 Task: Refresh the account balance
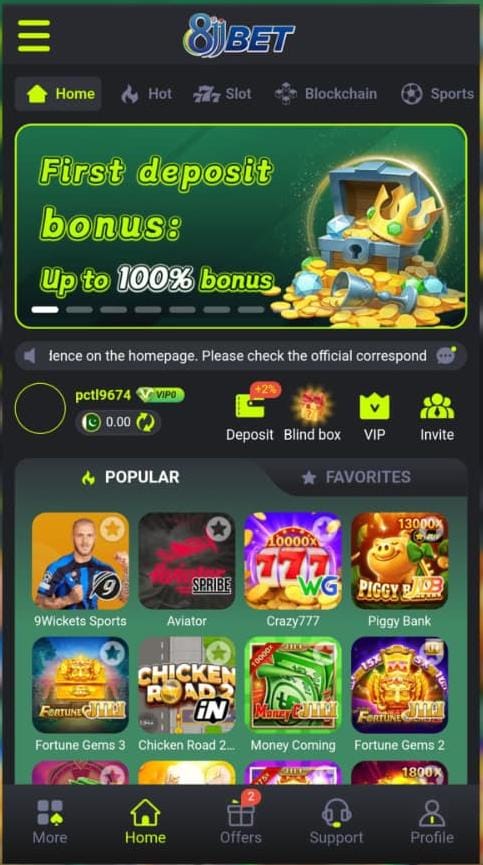tap(148, 423)
